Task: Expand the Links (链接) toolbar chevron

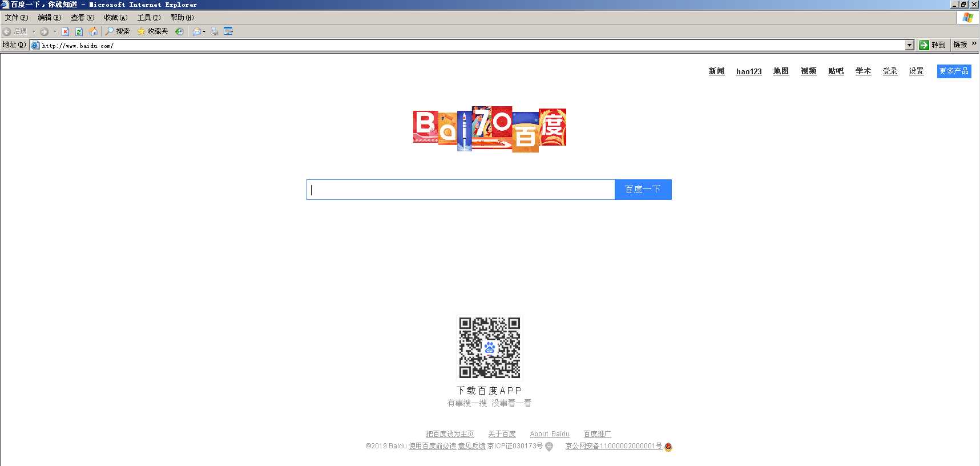Action: pos(974,44)
